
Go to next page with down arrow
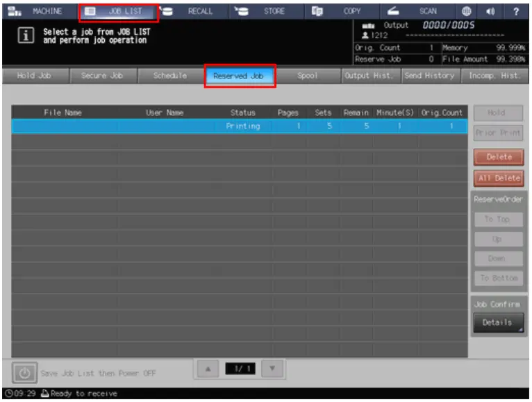pyautogui.click(x=272, y=369)
